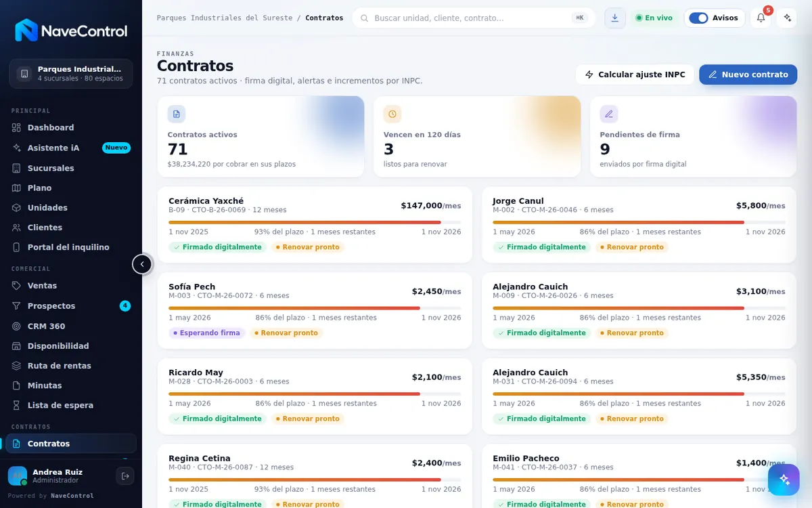Image resolution: width=812 pixels, height=508 pixels.
Task: Click the Contratos activos document icon
Action: pyautogui.click(x=177, y=114)
